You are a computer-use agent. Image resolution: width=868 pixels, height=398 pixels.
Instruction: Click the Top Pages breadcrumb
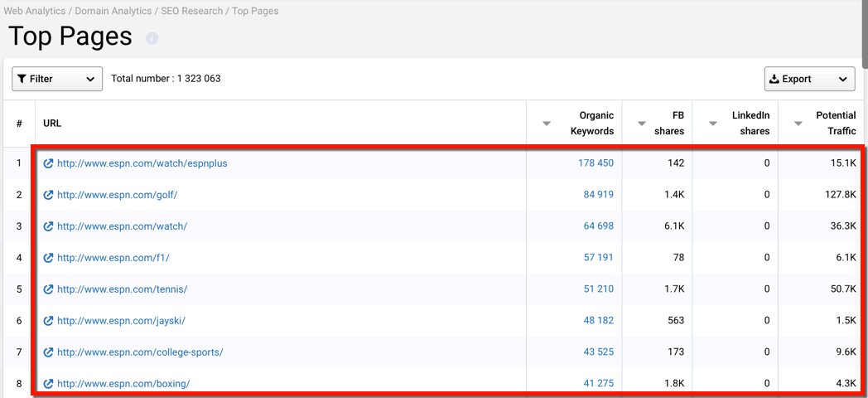pos(255,11)
